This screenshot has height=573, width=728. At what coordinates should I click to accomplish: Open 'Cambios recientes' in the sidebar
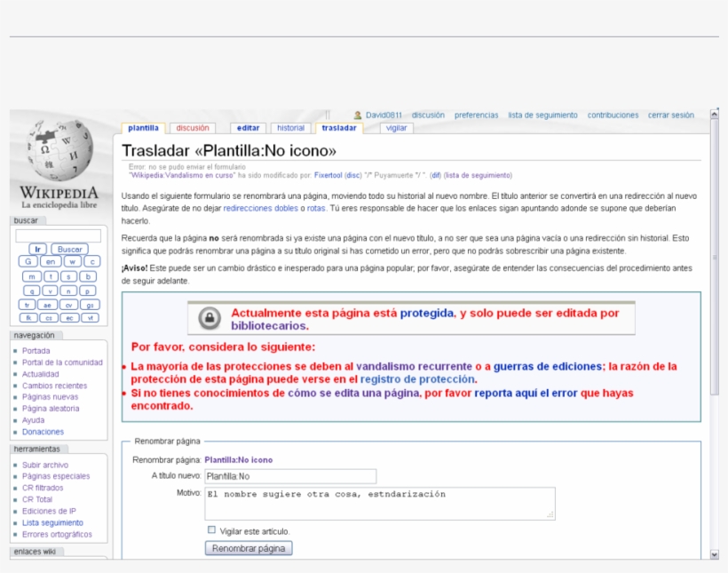click(54, 386)
